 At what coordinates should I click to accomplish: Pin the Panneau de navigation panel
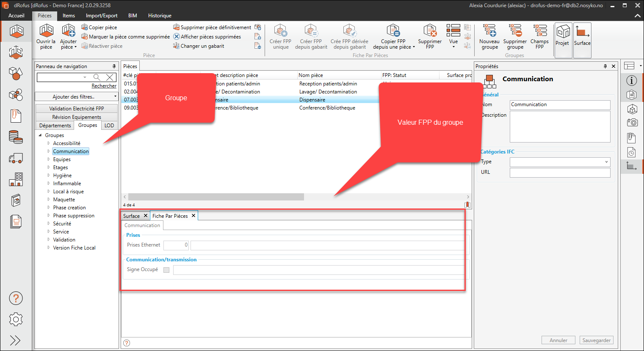pos(114,66)
